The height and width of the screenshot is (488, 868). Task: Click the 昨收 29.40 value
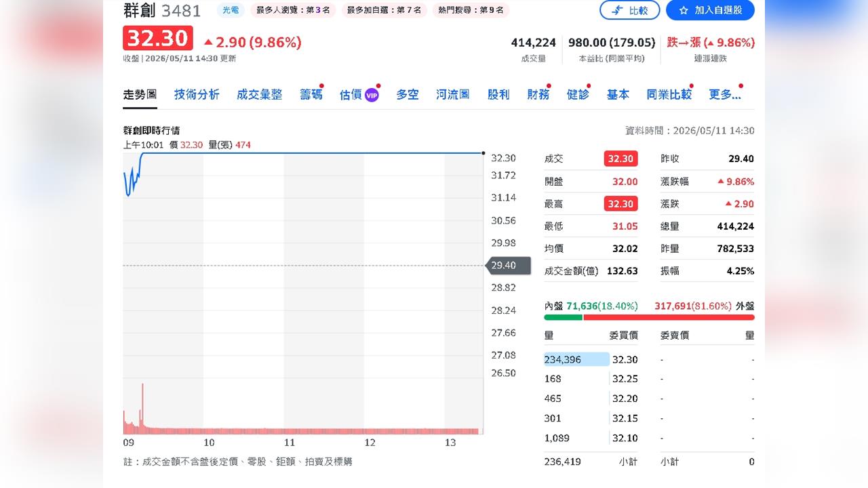[x=741, y=159]
